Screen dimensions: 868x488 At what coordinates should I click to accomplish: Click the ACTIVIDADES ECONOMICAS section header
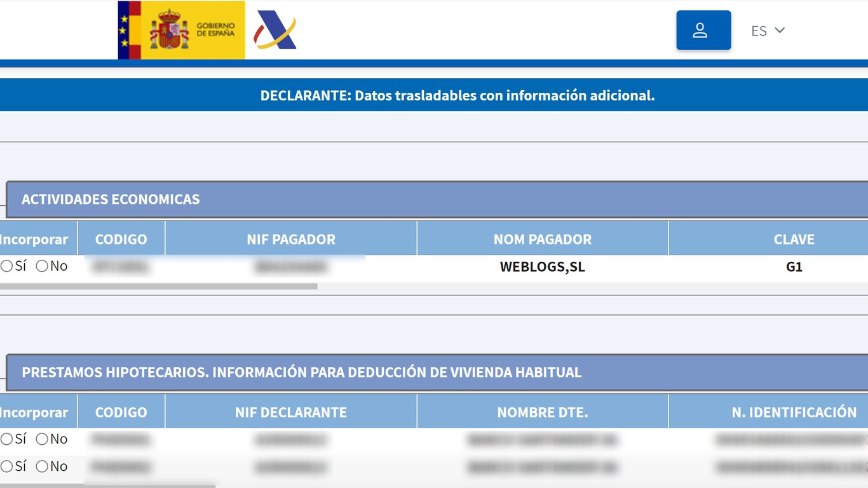pos(111,200)
